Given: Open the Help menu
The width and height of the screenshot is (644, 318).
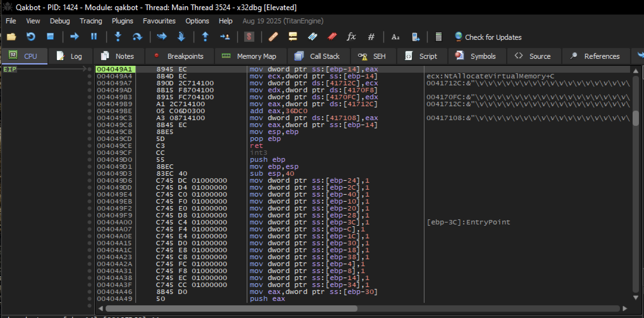Looking at the screenshot, I should tap(226, 21).
